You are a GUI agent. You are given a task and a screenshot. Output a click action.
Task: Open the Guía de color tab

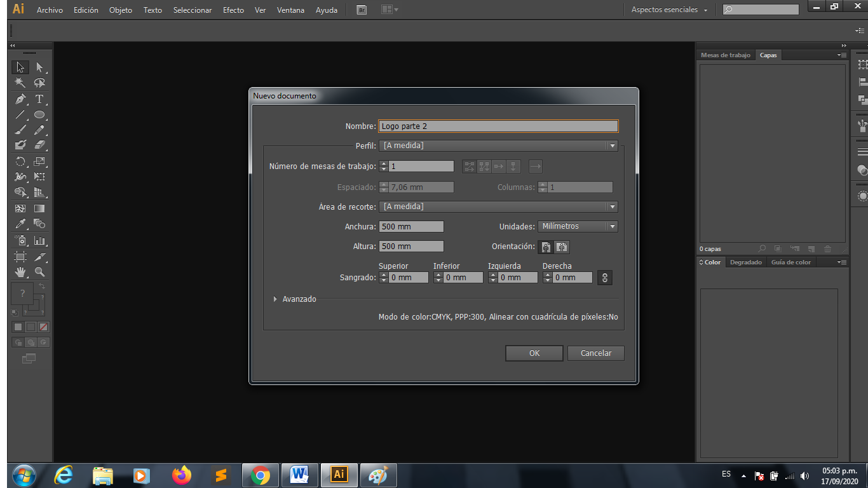click(x=791, y=262)
